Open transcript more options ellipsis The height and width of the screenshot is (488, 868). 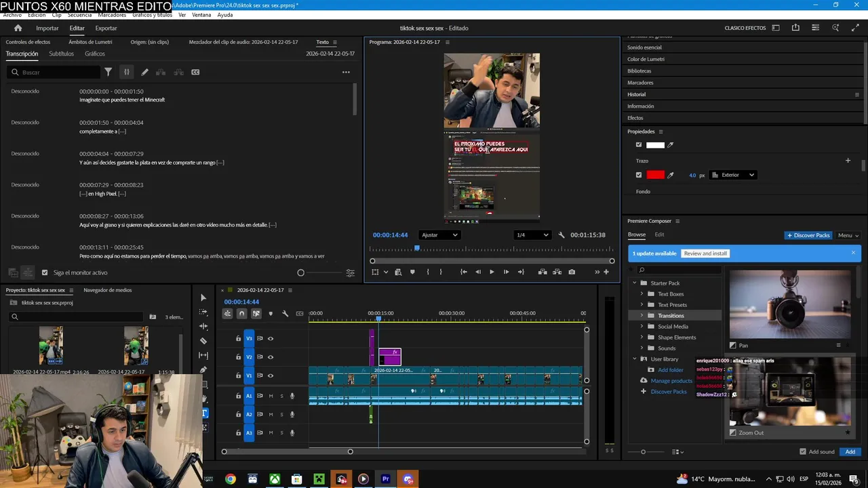[346, 72]
